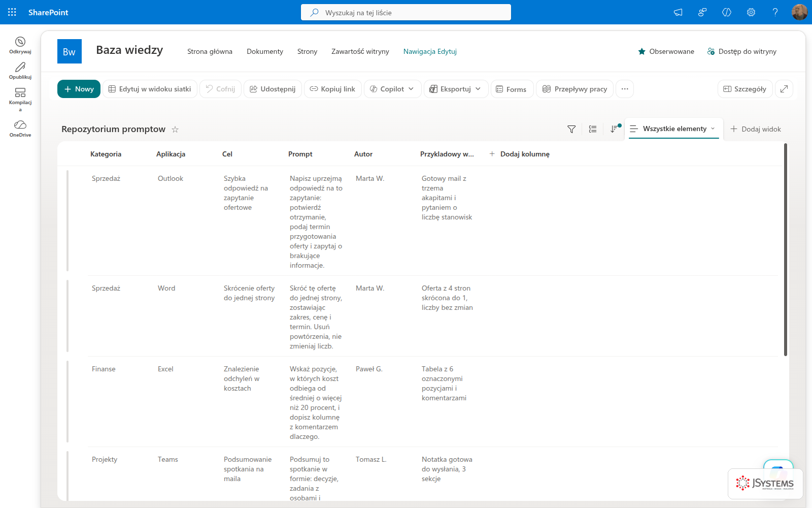Open Forms in the command bar
The width and height of the screenshot is (812, 508).
click(512, 89)
